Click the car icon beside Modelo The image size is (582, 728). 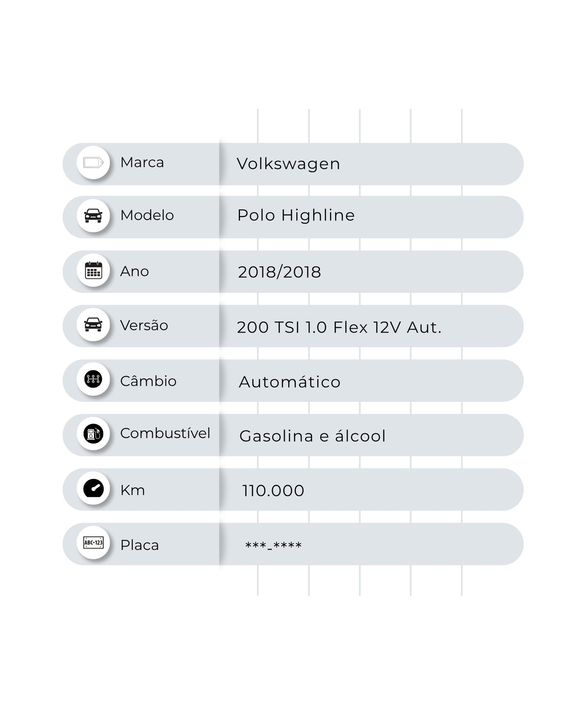93,215
